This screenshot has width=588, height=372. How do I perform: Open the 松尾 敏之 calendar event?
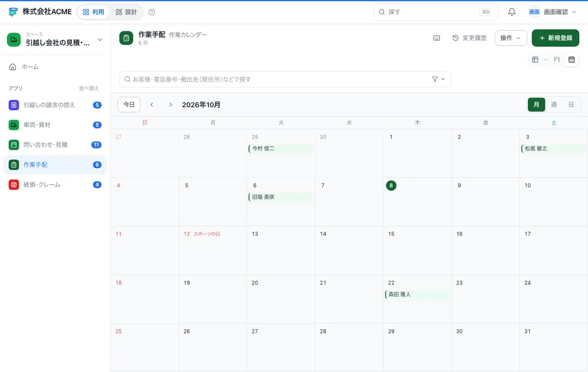click(554, 149)
